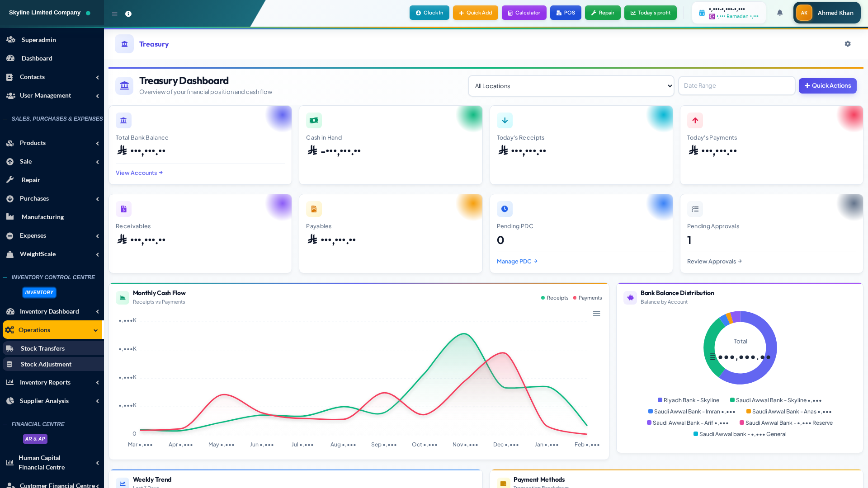Image resolution: width=868 pixels, height=488 pixels.
Task: Hide Riyadh Bank - Skyline in donut legend
Action: coord(689,400)
